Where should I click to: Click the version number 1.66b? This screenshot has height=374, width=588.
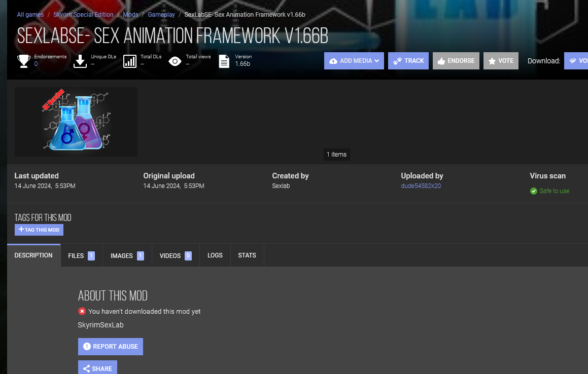click(243, 64)
